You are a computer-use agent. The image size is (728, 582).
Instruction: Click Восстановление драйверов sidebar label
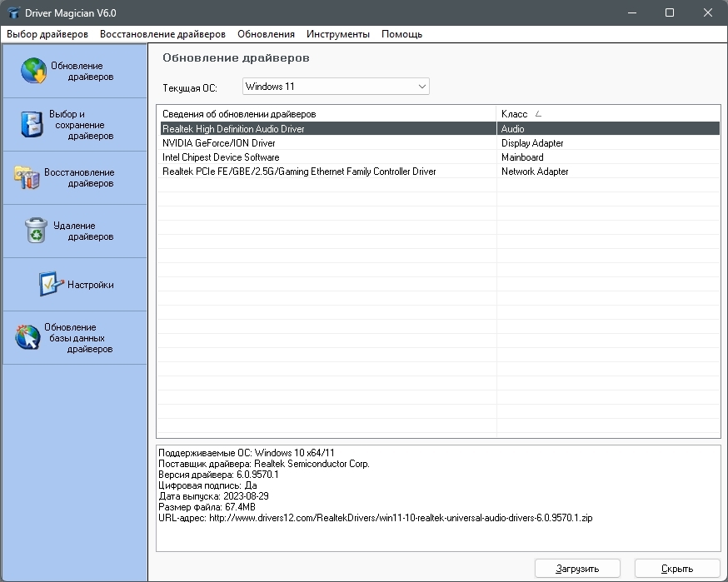coord(79,177)
